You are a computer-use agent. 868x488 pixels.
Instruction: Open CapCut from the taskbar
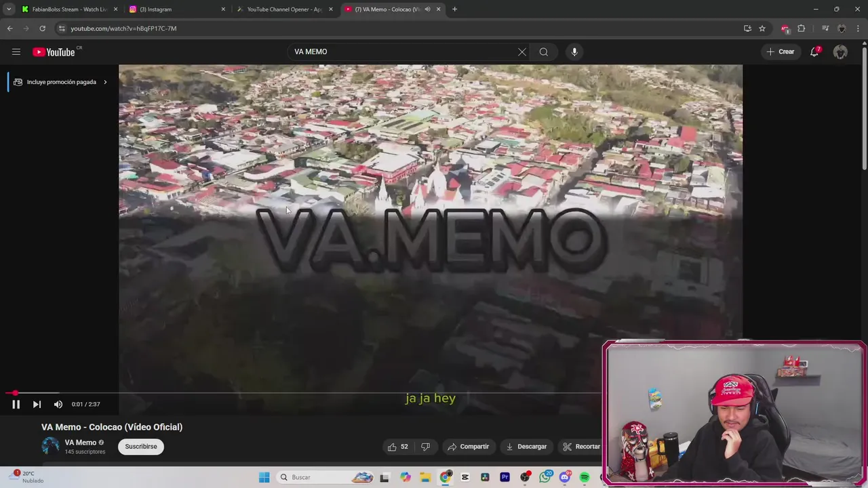(x=465, y=477)
